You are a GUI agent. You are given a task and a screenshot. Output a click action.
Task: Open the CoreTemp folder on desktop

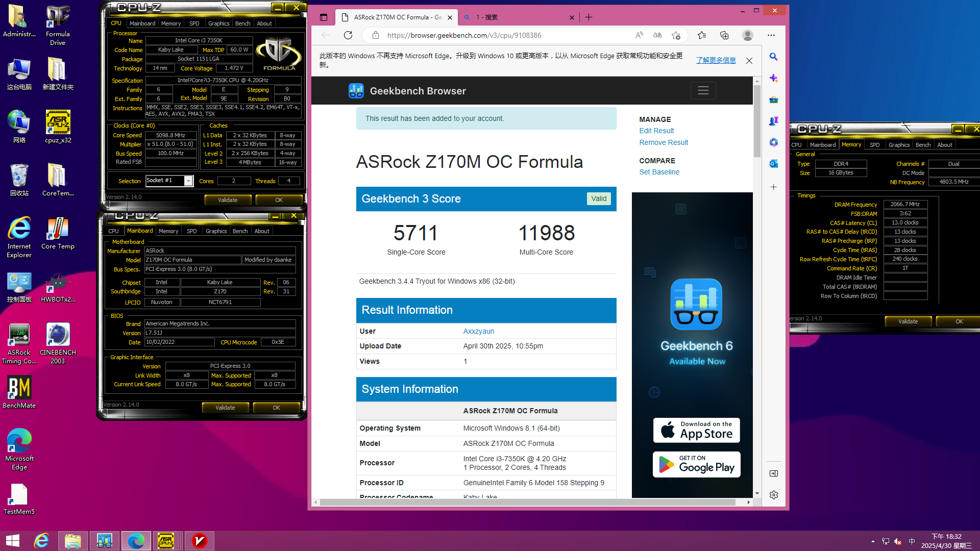pyautogui.click(x=58, y=180)
